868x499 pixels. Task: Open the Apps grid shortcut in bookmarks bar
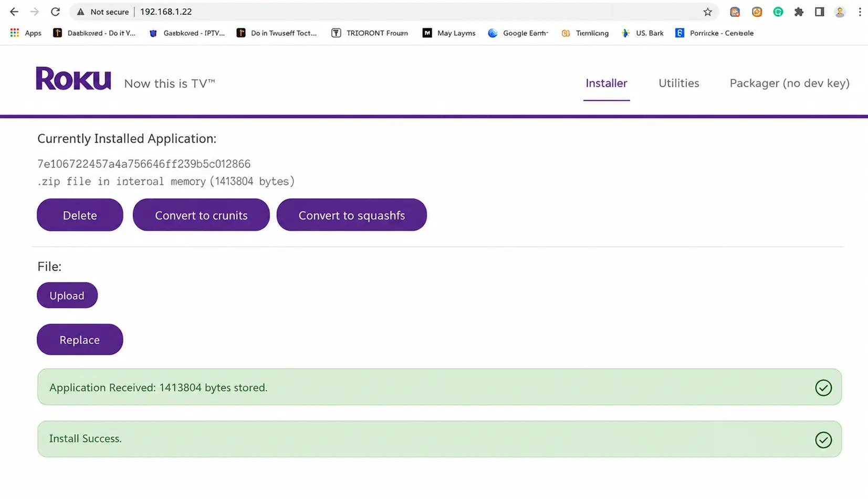point(26,33)
